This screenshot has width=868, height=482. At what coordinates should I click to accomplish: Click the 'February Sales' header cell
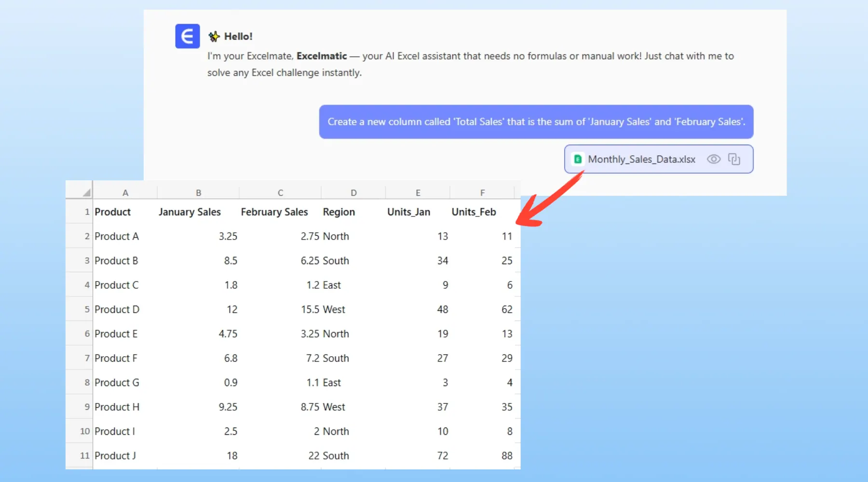[x=274, y=212]
